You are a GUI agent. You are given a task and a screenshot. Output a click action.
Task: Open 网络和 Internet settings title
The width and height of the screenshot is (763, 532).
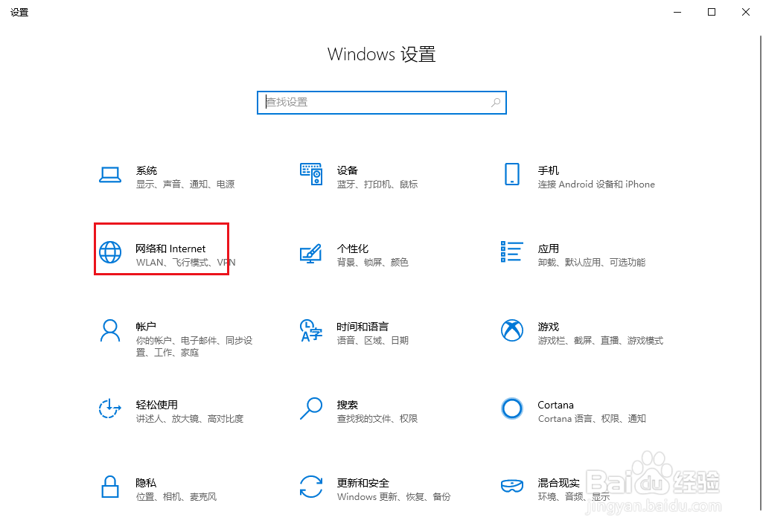click(170, 249)
